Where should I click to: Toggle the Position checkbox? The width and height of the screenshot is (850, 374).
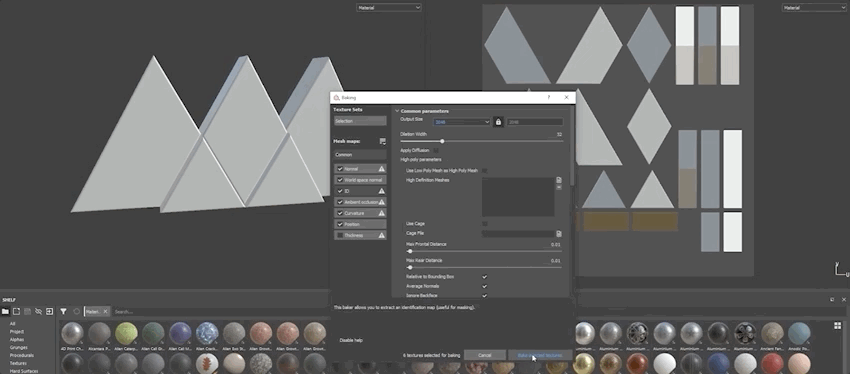(340, 224)
